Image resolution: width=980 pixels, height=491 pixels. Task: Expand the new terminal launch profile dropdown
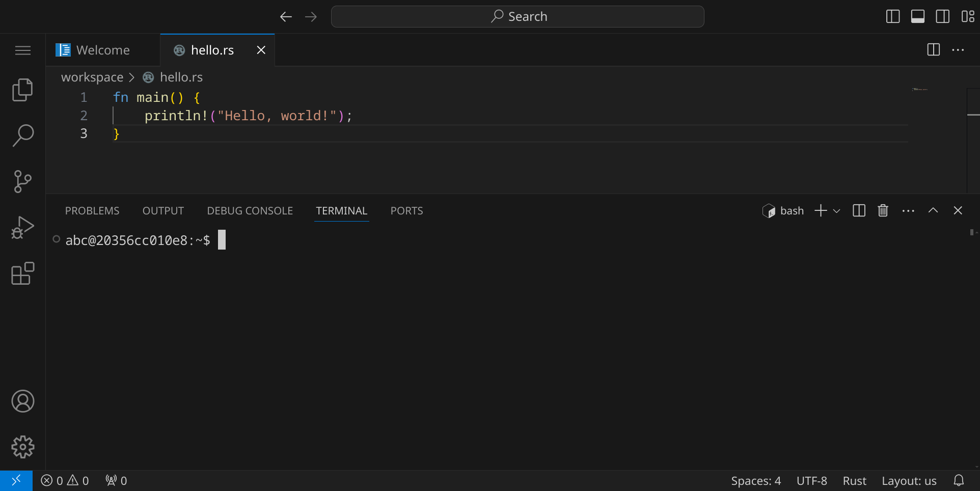point(837,211)
